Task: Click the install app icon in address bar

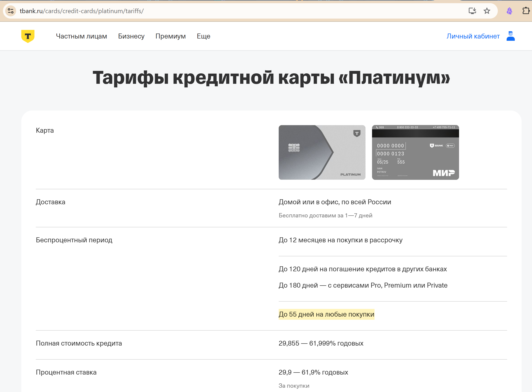Action: pos(472,11)
